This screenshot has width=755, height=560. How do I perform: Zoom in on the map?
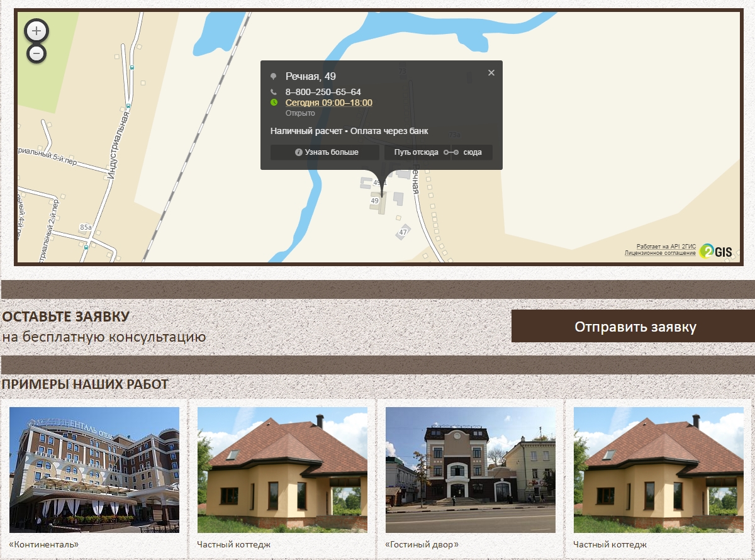[36, 30]
